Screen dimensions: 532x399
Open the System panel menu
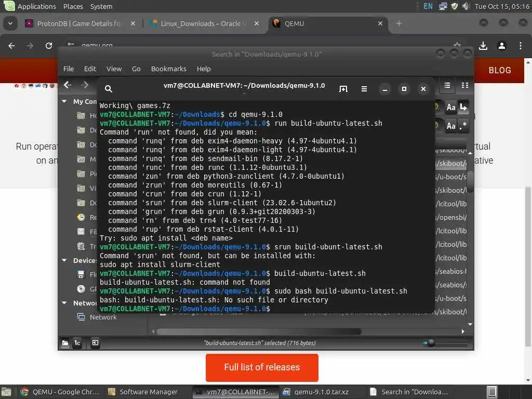click(x=101, y=6)
